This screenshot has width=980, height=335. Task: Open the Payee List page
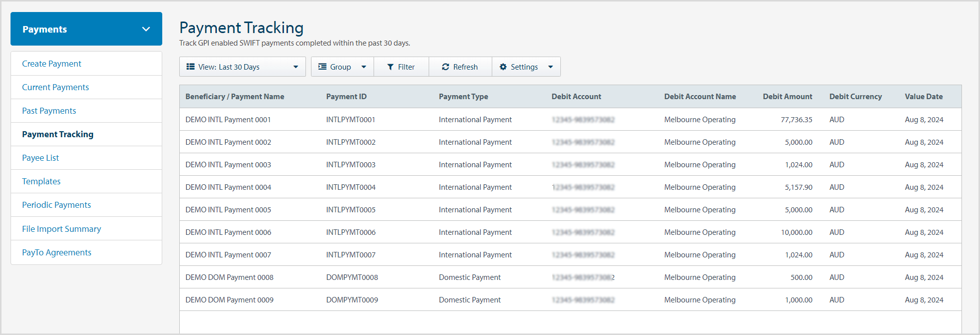[x=41, y=158]
